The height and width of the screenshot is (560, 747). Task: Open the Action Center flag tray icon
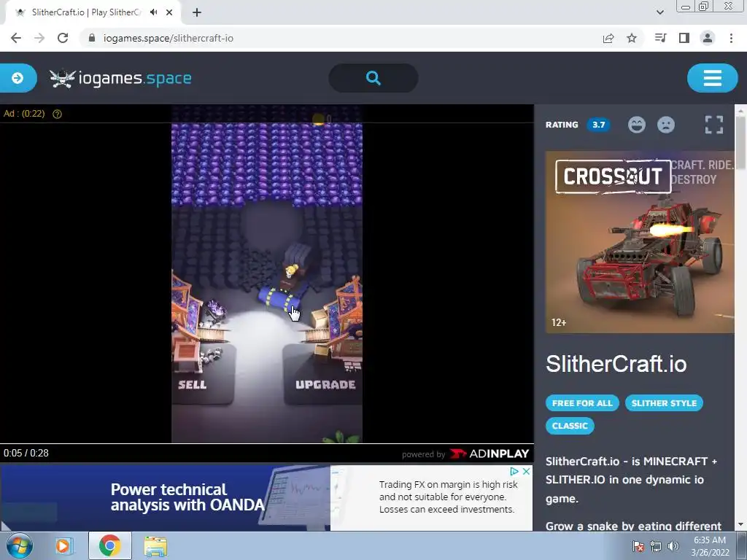pyautogui.click(x=638, y=547)
